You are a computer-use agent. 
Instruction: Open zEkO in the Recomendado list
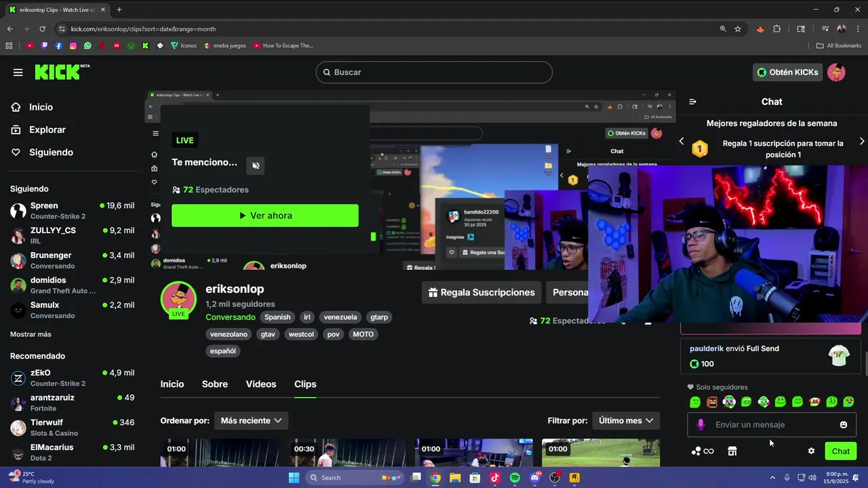click(x=73, y=378)
